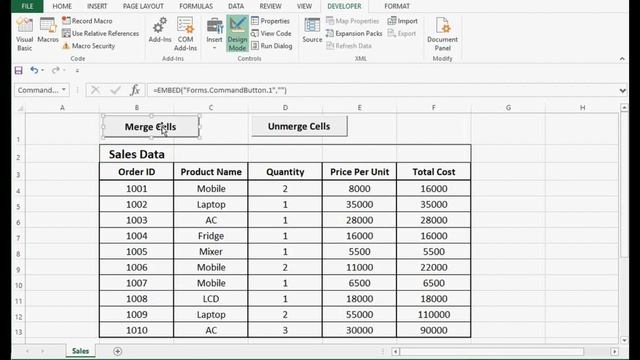Collapse the ribbon
This screenshot has height=360, width=640.
(622, 59)
